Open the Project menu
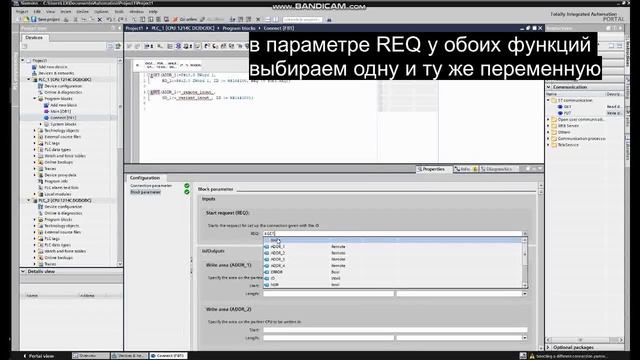Screen dimensions: 640x360 tap(22, 12)
